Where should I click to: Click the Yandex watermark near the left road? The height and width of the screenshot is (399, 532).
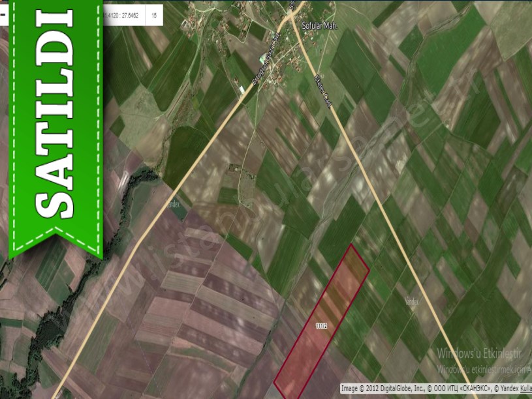(x=176, y=204)
